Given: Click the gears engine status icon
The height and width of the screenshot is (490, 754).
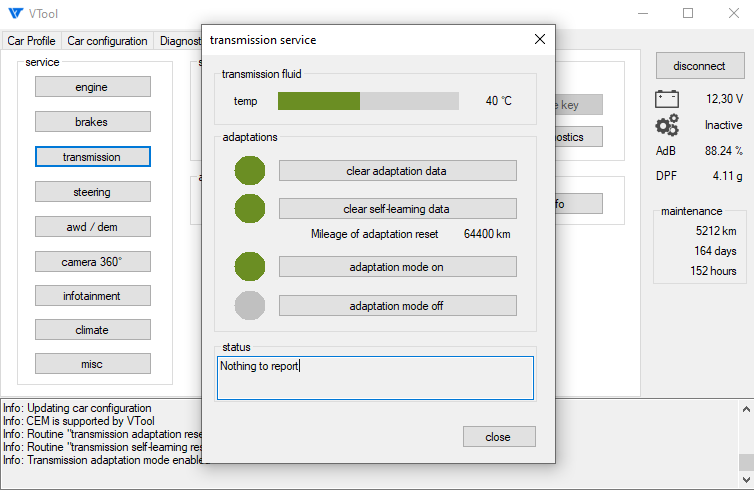Looking at the screenshot, I should 667,125.
